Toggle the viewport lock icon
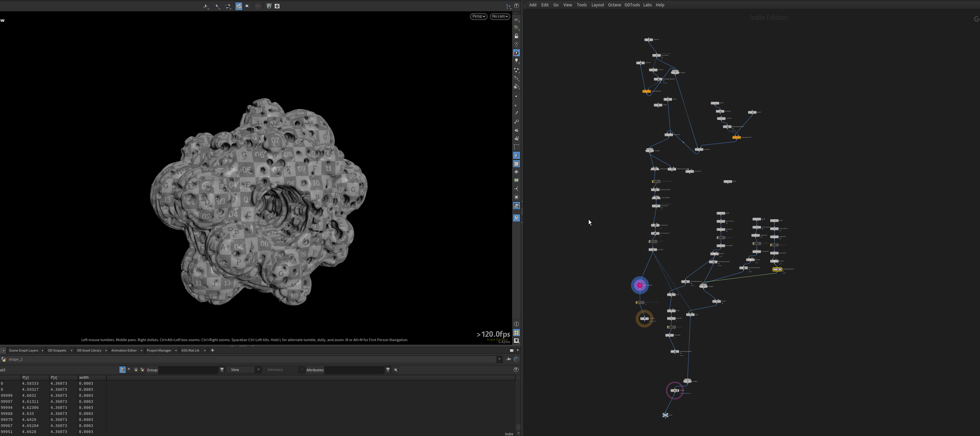Screen dimensions: 980x436 coord(516,36)
